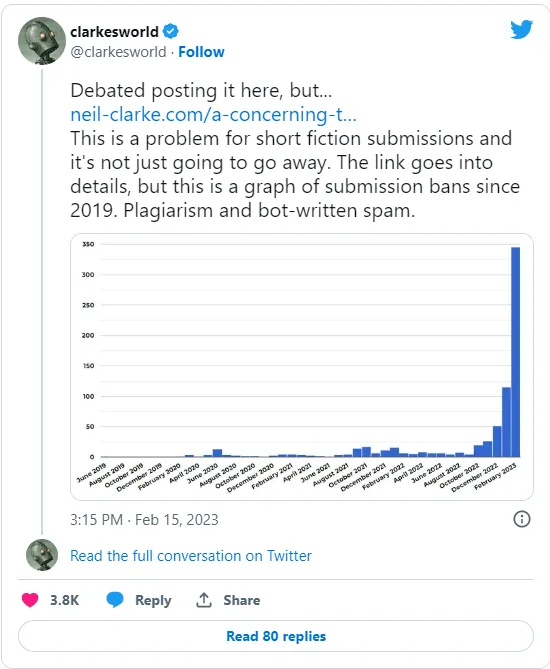Viewport: 550px width, 669px height.
Task: Click the Twitter bird logo
Action: [521, 29]
